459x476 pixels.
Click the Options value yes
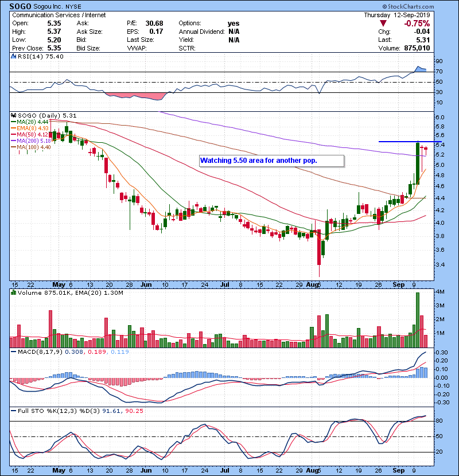coord(234,24)
